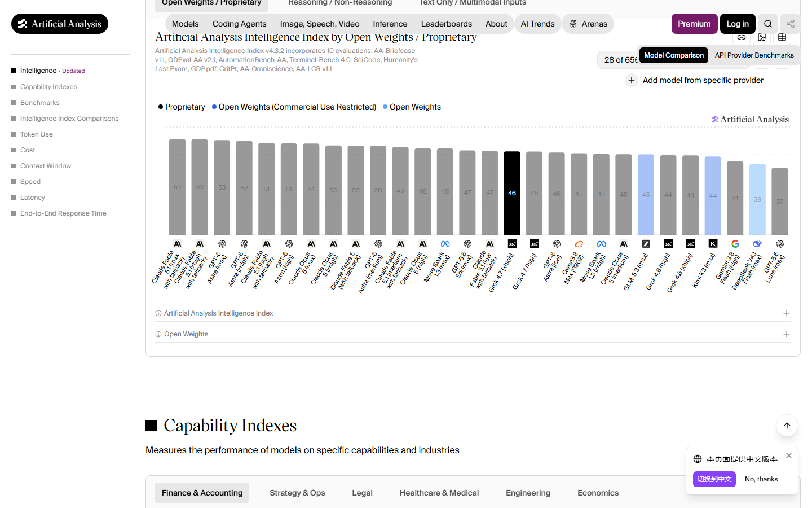Click the Meta logo under Muse Spark 1.3 (xhigh)
The height and width of the screenshot is (508, 812).
point(602,244)
